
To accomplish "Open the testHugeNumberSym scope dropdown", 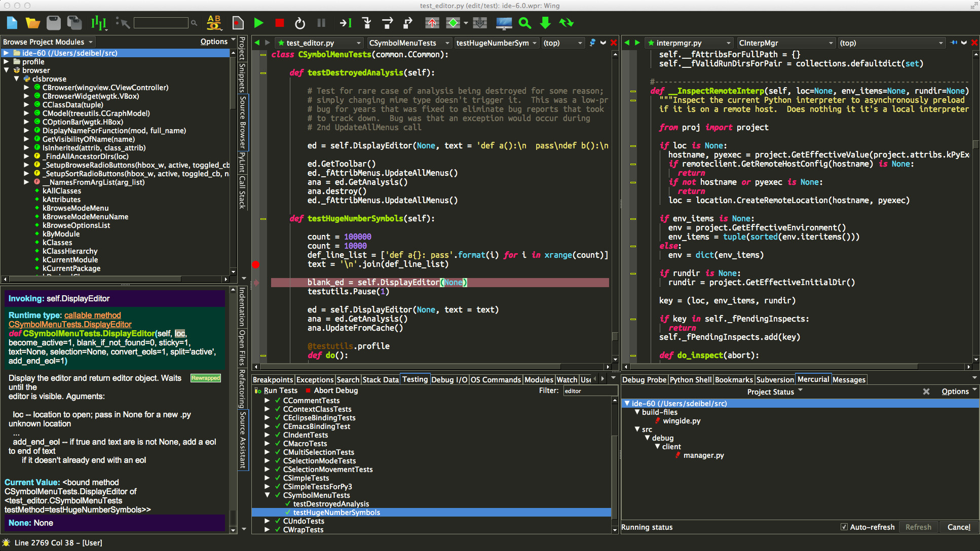I will tap(496, 43).
